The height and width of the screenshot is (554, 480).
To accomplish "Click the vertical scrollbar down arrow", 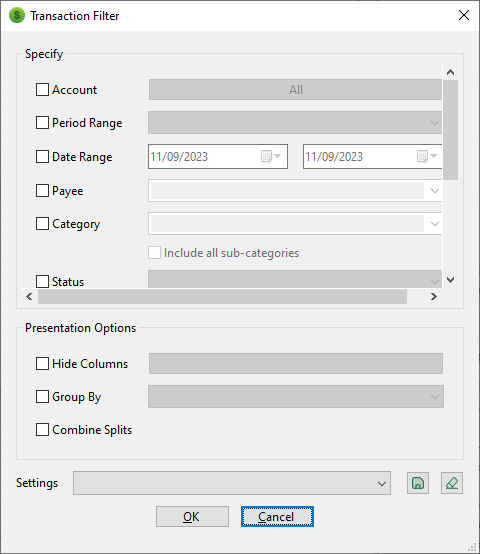I will point(450,280).
